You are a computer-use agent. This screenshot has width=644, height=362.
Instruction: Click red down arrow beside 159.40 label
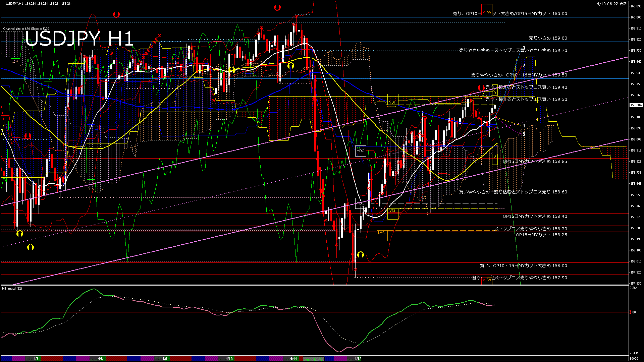(x=481, y=88)
